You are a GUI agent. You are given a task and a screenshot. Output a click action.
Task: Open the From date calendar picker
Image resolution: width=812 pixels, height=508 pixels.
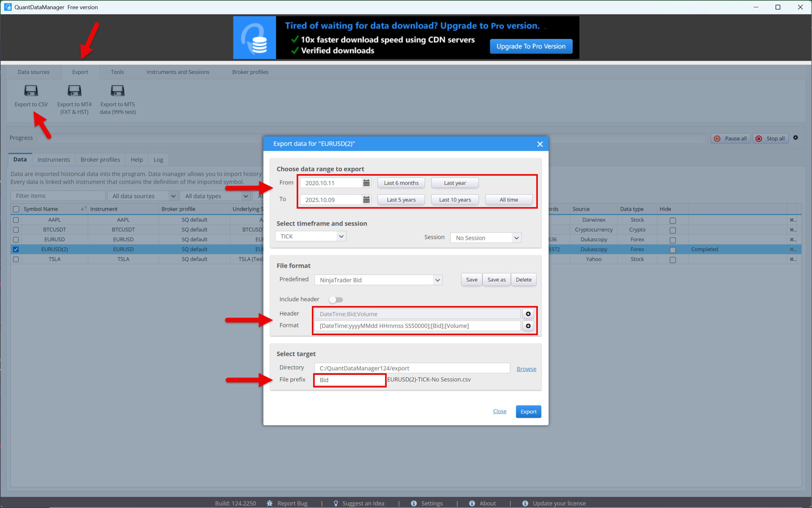366,183
